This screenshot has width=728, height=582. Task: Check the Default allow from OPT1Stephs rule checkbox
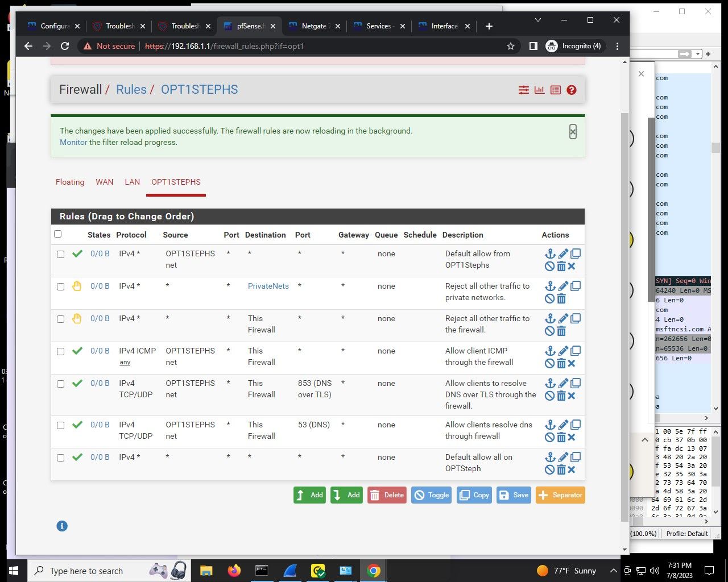(x=61, y=254)
